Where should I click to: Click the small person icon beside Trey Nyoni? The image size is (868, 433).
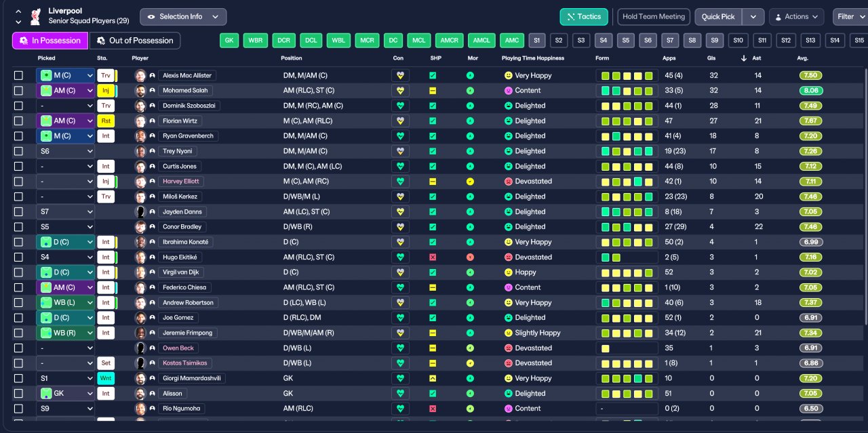[x=153, y=151]
